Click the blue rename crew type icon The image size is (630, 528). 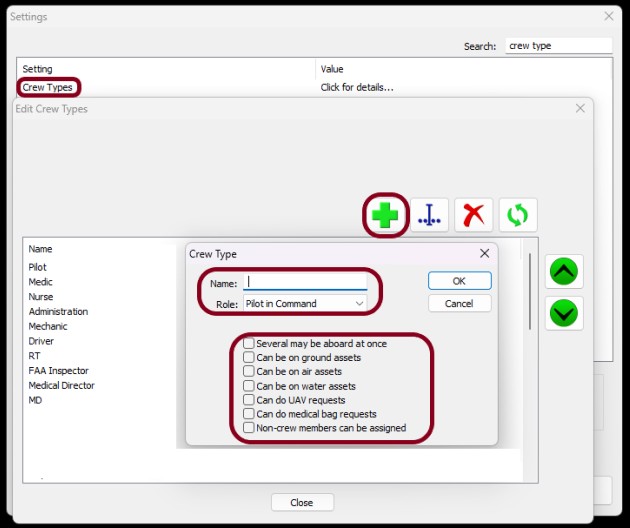pos(429,215)
